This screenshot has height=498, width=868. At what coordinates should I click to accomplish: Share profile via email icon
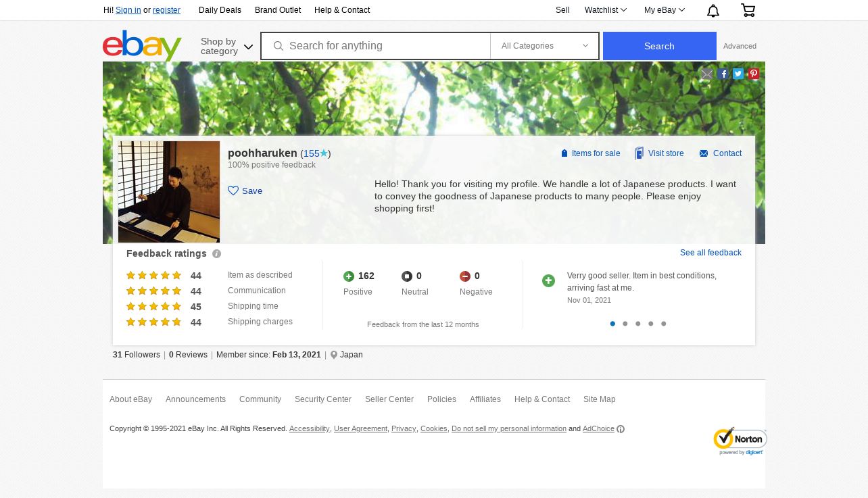pyautogui.click(x=706, y=74)
